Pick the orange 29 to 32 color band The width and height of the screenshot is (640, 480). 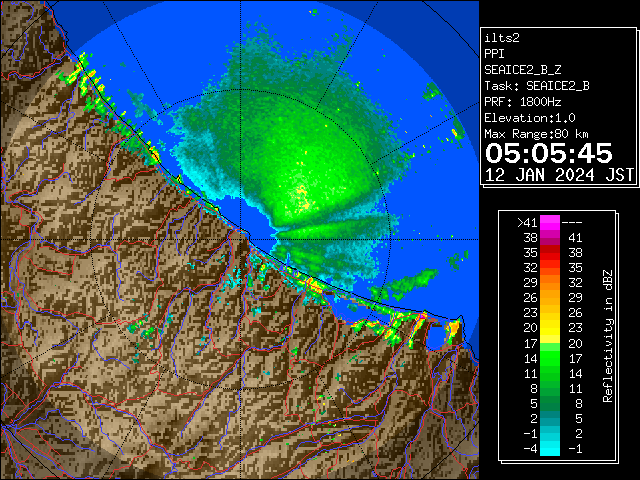(x=550, y=282)
